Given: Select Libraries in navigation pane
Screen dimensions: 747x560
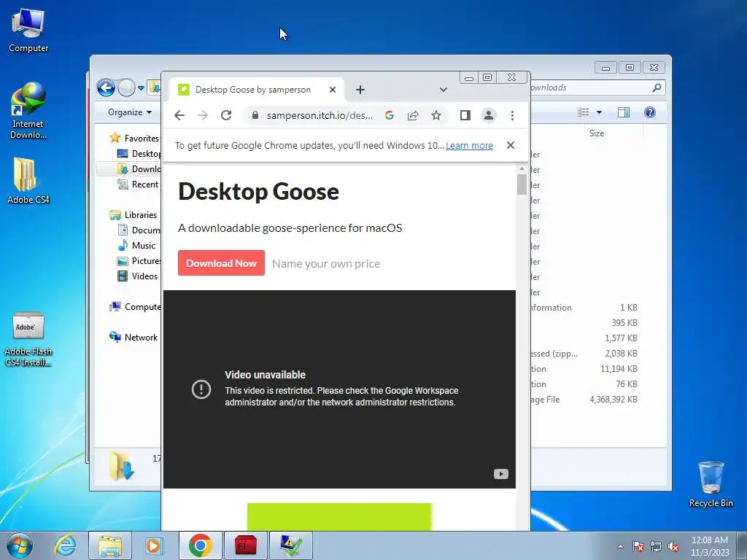Looking at the screenshot, I should click(133, 215).
